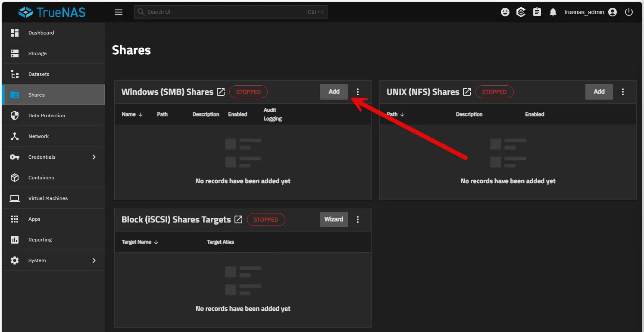Screen dimensions: 644x332
Task: Open Data Protection from the sidebar
Action: (47, 116)
